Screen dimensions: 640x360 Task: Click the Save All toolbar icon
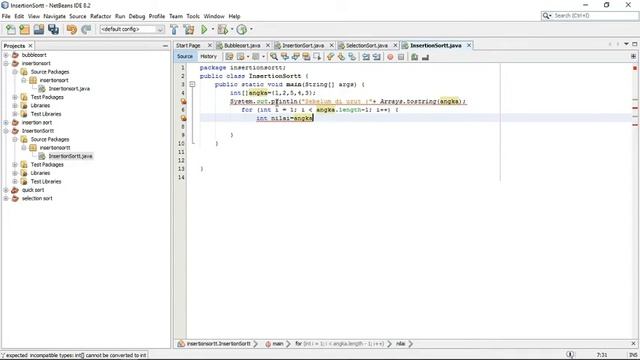point(53,29)
